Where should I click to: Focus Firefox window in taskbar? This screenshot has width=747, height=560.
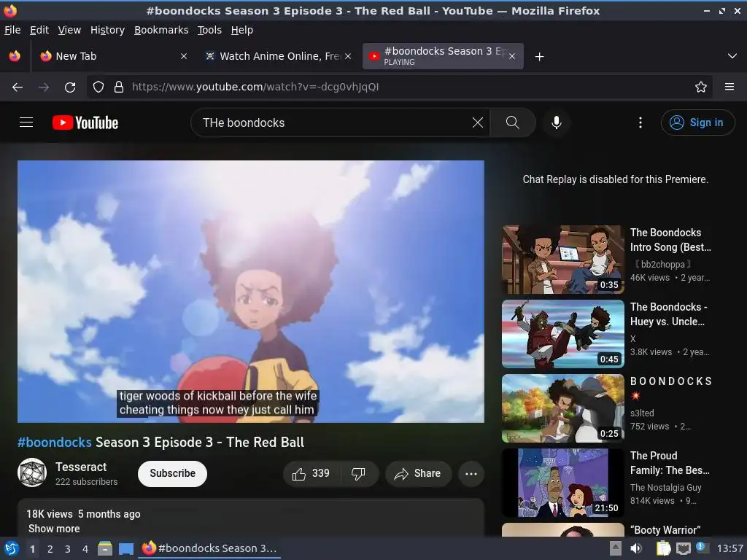(x=209, y=548)
